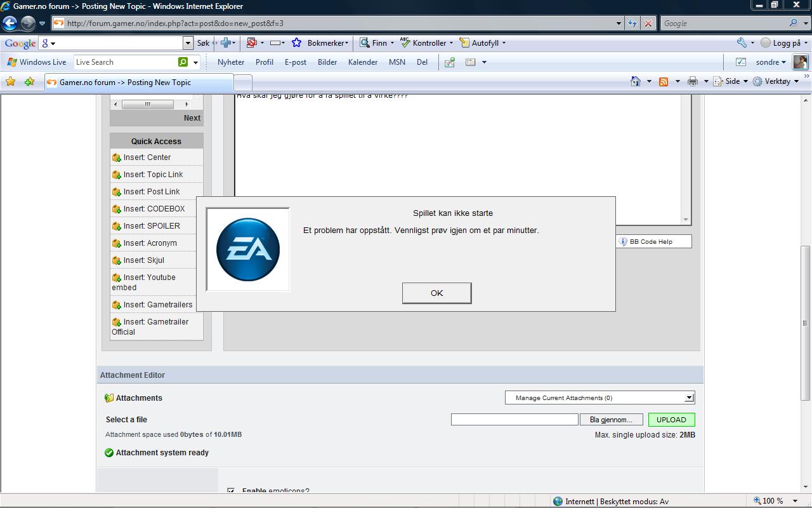Viewport: 812px width, 508px height.
Task: Click the Kontroller spell check item
Action: pyautogui.click(x=426, y=43)
